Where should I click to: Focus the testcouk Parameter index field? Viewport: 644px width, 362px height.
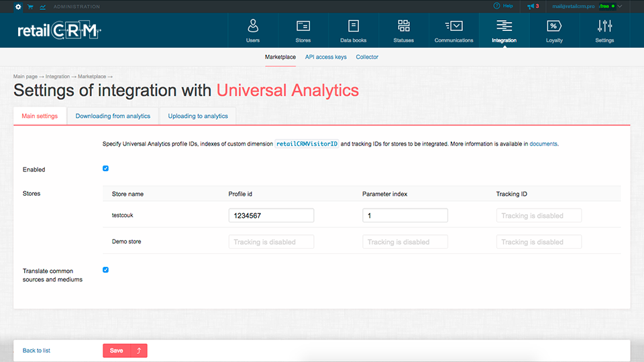tap(405, 215)
